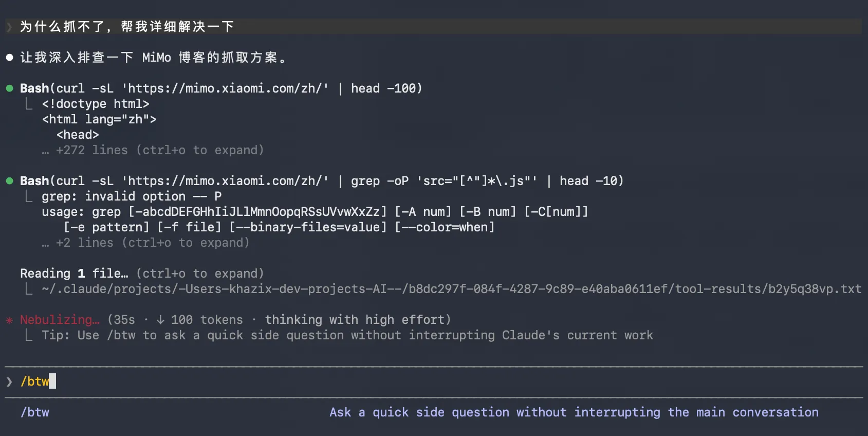Select the /btw autocomplete suggestion
The width and height of the screenshot is (868, 436).
point(35,412)
